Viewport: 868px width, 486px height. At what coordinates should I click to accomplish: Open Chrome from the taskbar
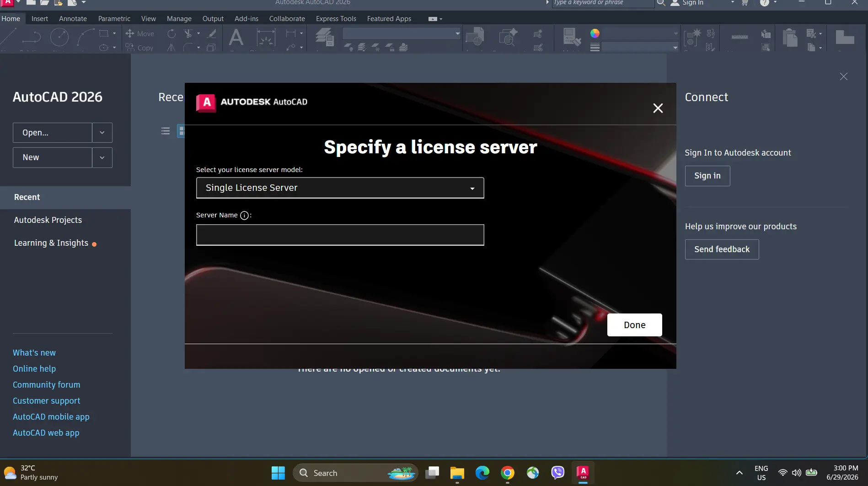pyautogui.click(x=508, y=473)
